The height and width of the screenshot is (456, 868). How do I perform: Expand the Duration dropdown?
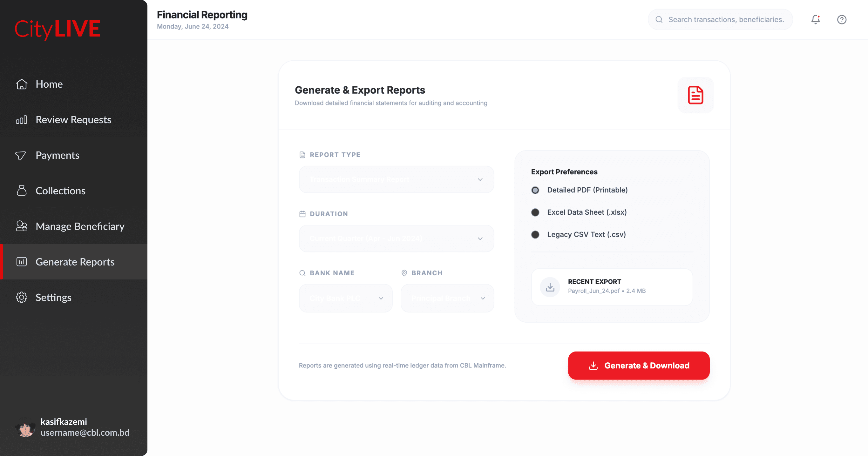[396, 238]
